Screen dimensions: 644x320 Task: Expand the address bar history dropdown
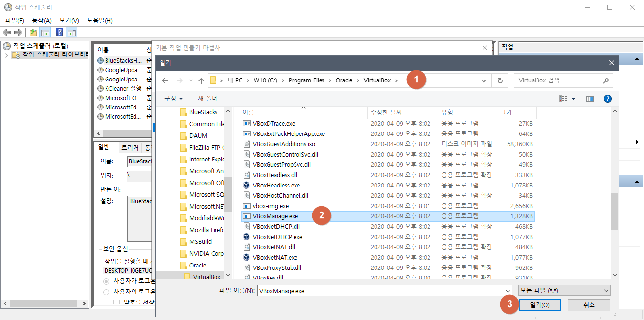point(484,80)
